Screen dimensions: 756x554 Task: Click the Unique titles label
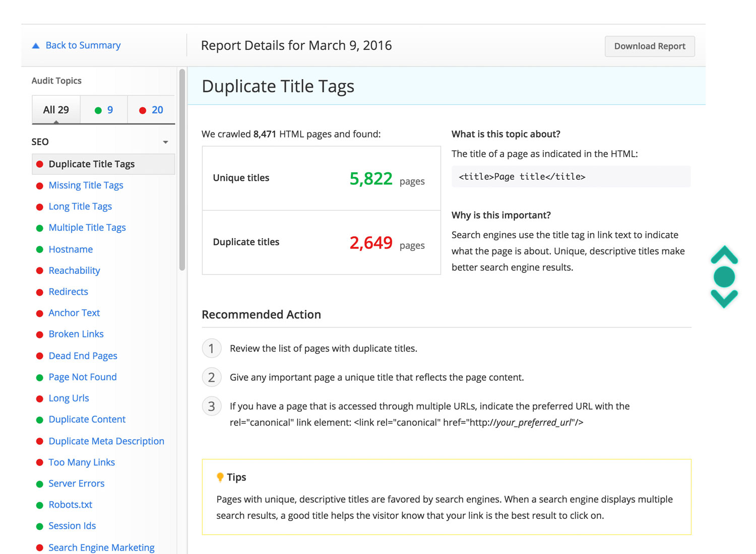241,178
